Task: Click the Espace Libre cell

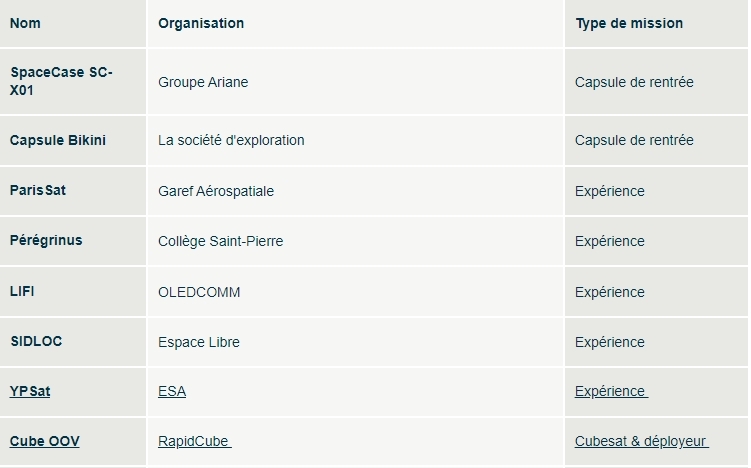Action: tap(198, 342)
